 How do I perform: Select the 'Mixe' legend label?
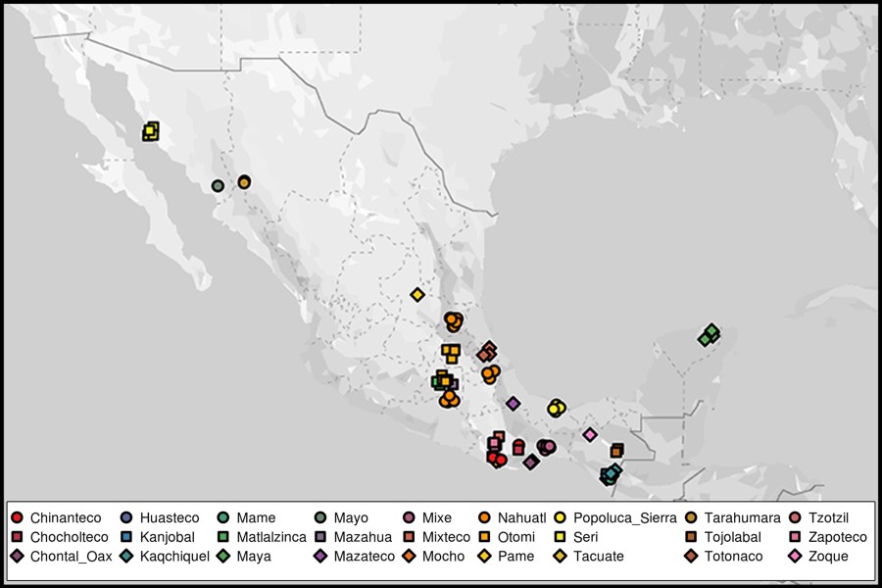pos(437,517)
